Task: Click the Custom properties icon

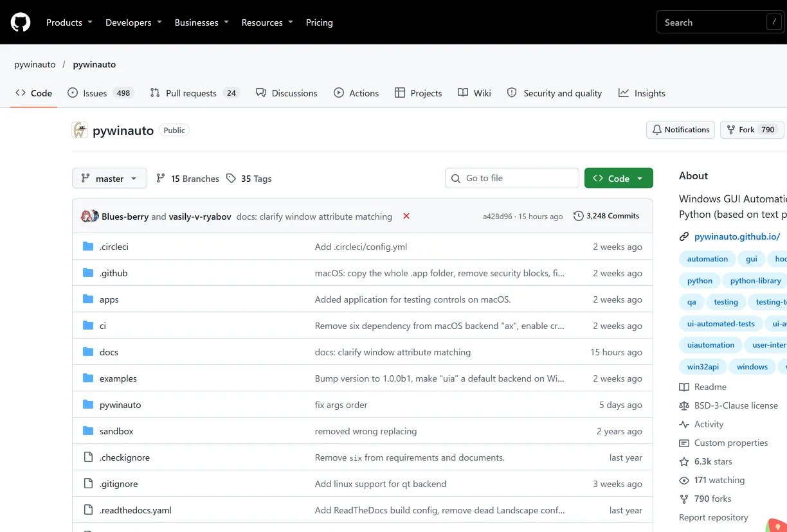Action: 684,443
